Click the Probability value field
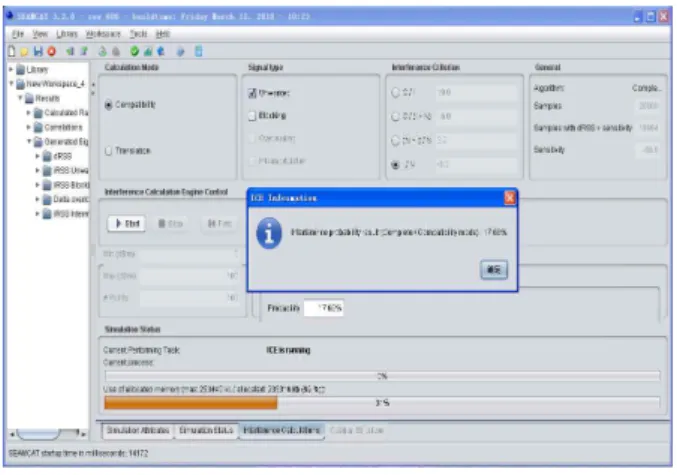 tap(324, 308)
